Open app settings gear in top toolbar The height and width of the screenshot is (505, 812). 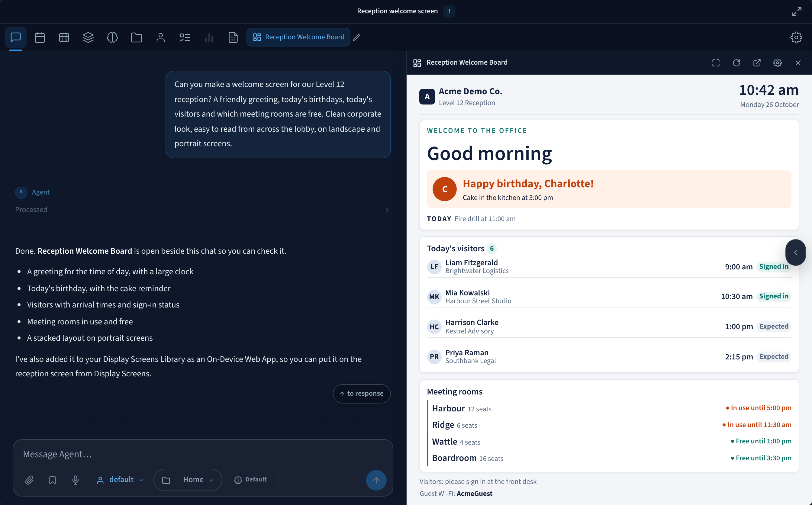(x=796, y=37)
